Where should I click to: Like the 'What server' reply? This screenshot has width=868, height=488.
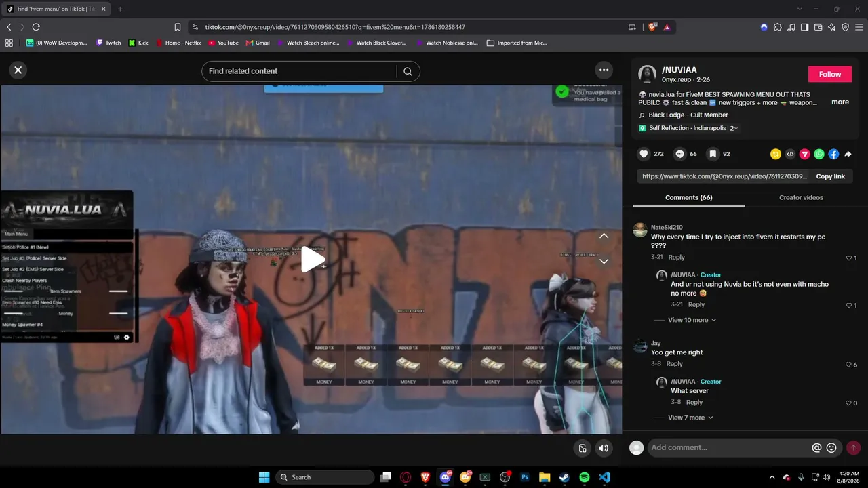pos(848,403)
